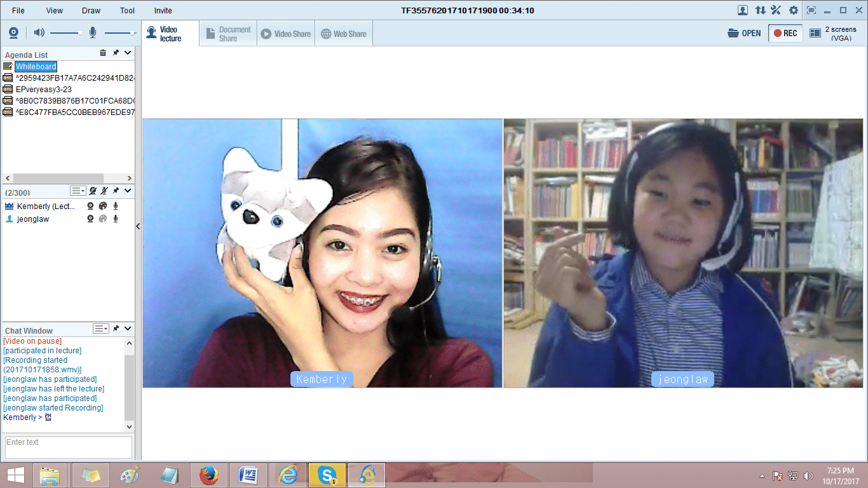The image size is (868, 488).
Task: Click the OPEN folder button
Action: pyautogui.click(x=744, y=34)
